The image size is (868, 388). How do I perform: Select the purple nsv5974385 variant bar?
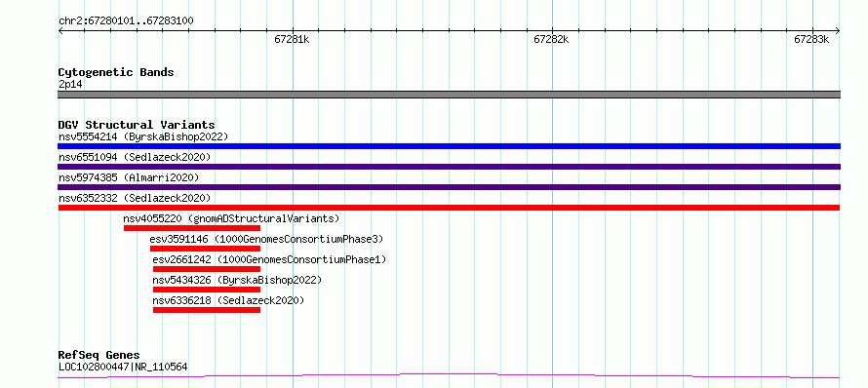click(x=449, y=187)
